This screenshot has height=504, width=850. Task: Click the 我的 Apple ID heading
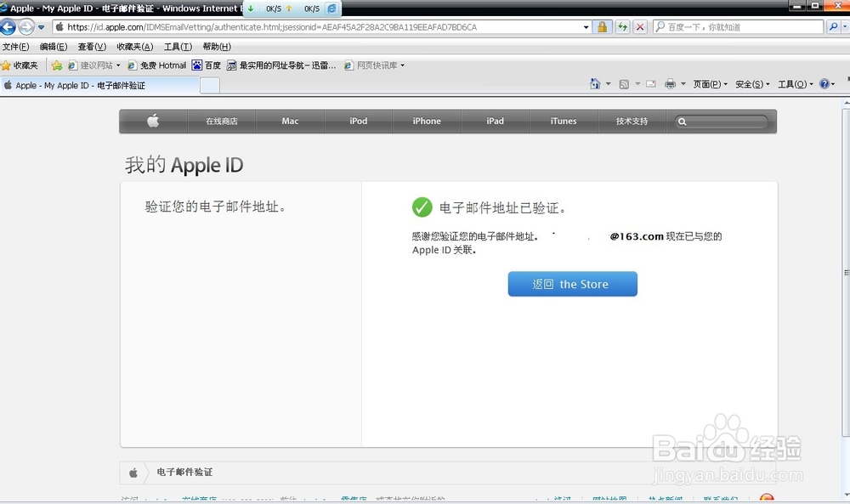[184, 164]
